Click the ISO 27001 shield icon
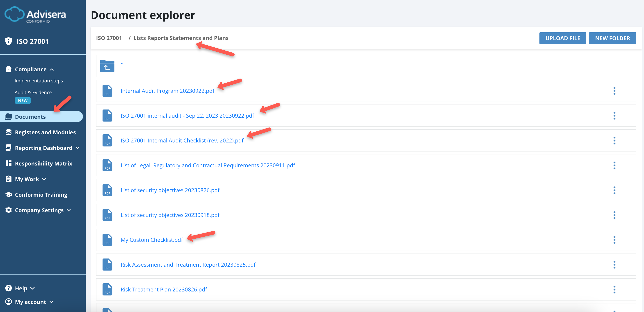The height and width of the screenshot is (312, 644). 9,41
